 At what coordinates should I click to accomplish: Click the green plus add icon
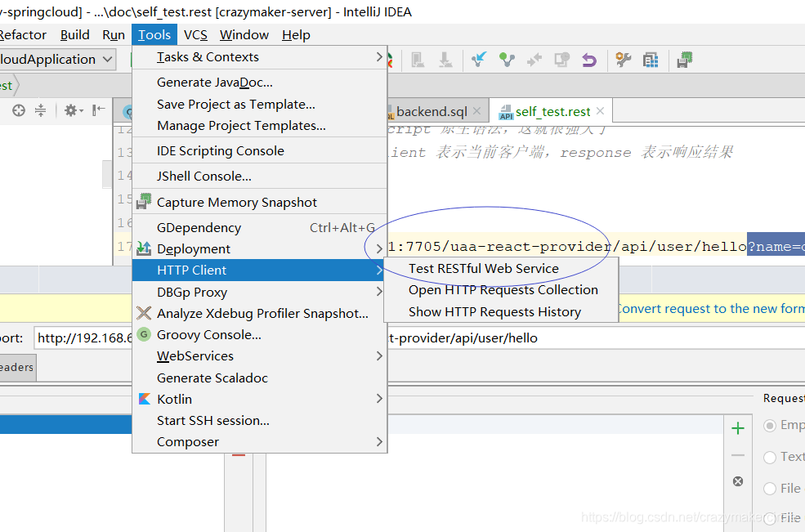(738, 428)
